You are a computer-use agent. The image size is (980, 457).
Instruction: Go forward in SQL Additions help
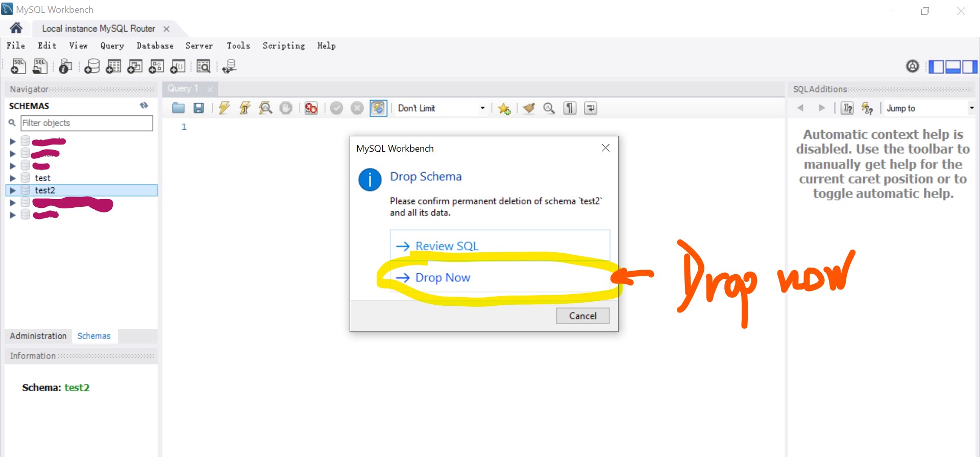(x=822, y=108)
